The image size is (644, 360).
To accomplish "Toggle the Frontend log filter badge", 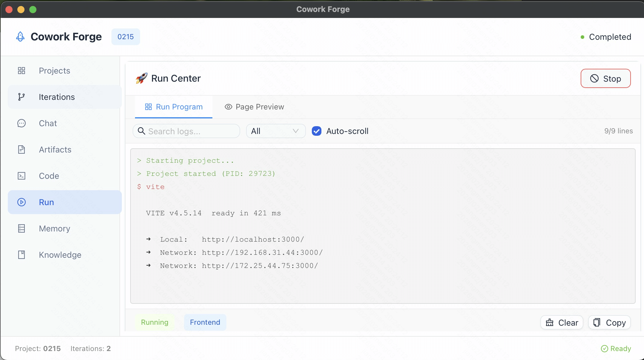I will pyautogui.click(x=205, y=322).
